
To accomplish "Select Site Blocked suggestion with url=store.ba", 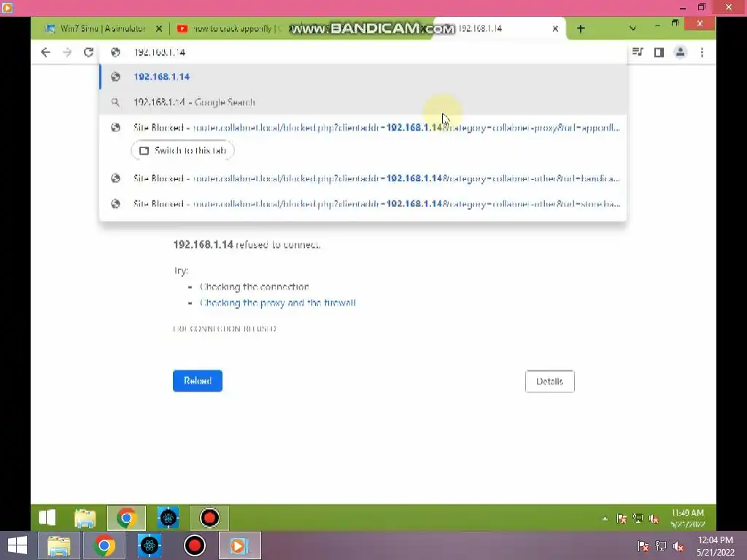I will click(x=363, y=204).
